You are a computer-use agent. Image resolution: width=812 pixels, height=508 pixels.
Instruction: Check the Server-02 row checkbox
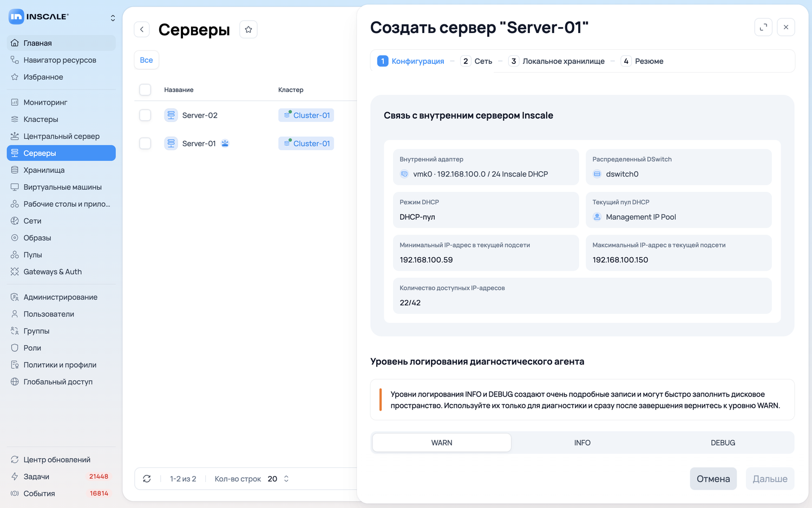145,115
